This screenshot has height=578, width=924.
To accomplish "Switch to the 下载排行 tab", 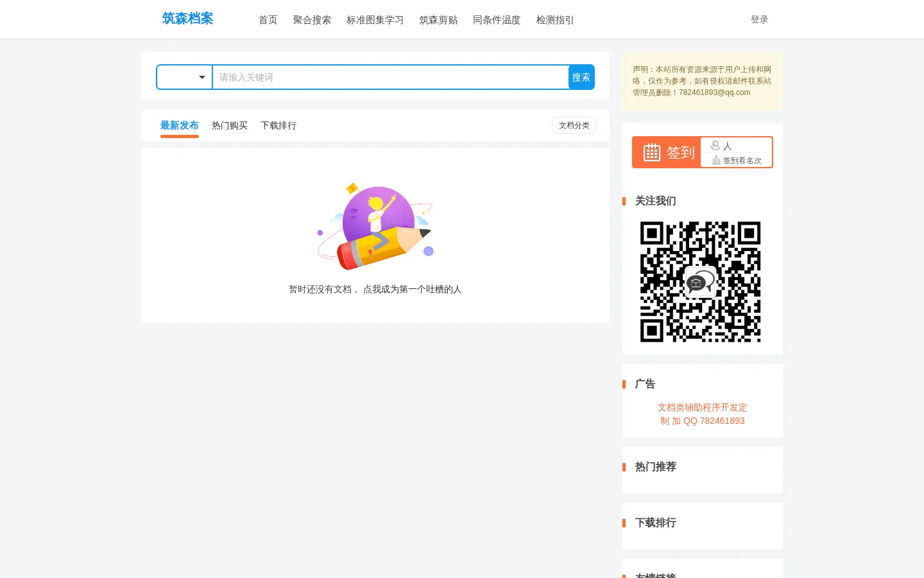I will [x=278, y=126].
